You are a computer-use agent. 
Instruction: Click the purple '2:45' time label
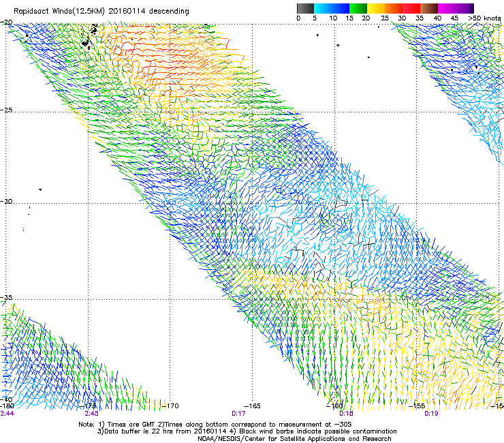coord(92,414)
